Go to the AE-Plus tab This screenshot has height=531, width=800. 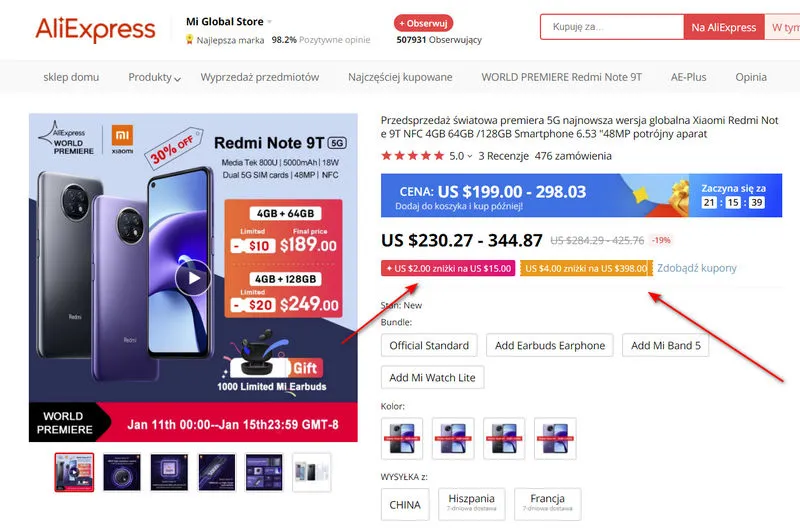point(688,77)
